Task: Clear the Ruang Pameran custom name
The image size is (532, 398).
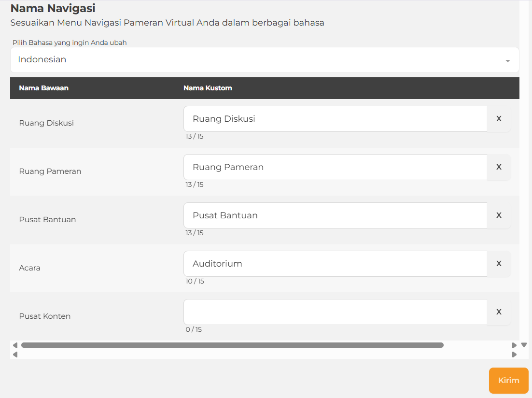Action: pos(499,167)
